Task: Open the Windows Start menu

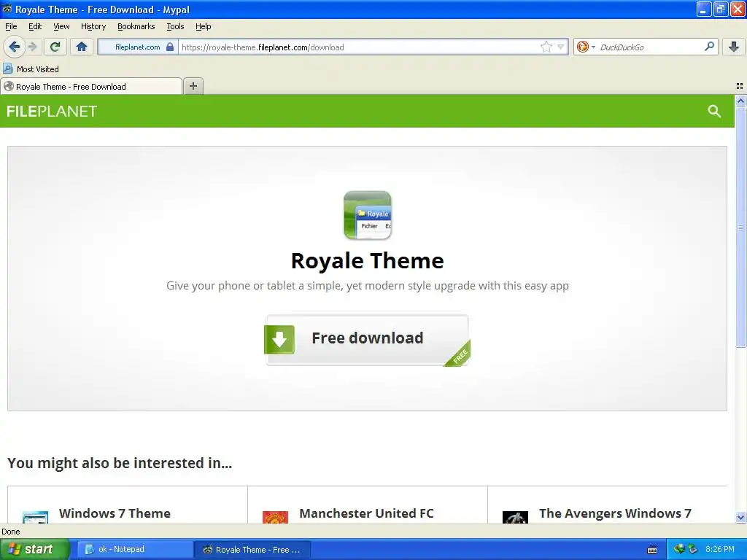Action: [x=34, y=549]
